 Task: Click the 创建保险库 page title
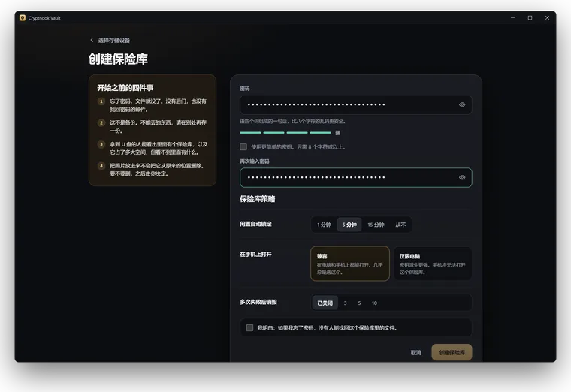[x=118, y=59]
